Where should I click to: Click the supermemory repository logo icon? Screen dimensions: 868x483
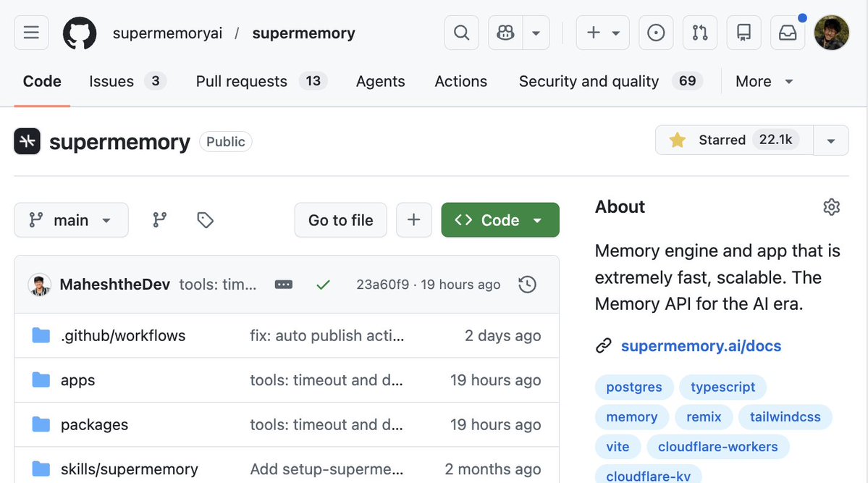(x=27, y=141)
